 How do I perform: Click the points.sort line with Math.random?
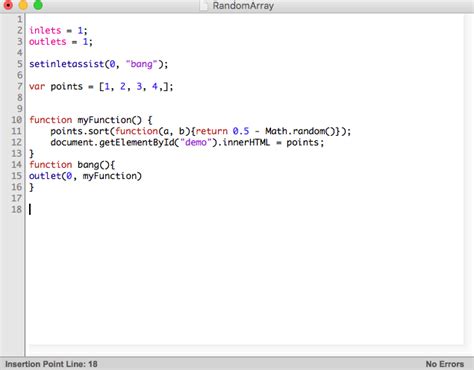[201, 131]
